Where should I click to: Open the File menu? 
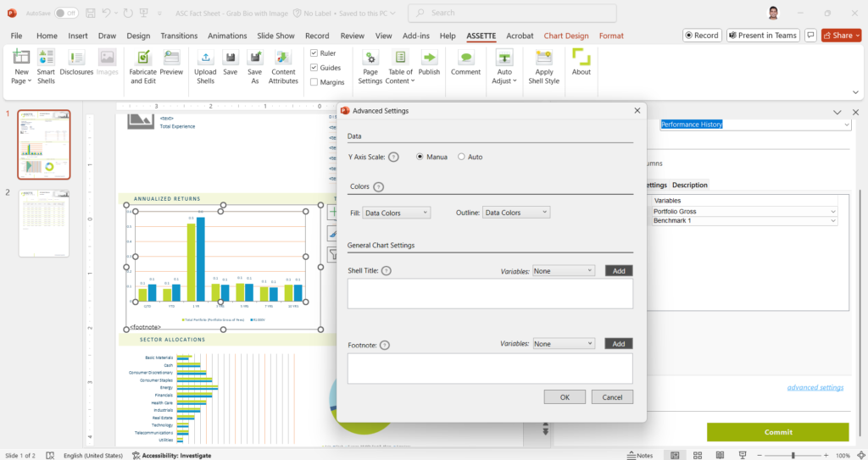(x=17, y=36)
